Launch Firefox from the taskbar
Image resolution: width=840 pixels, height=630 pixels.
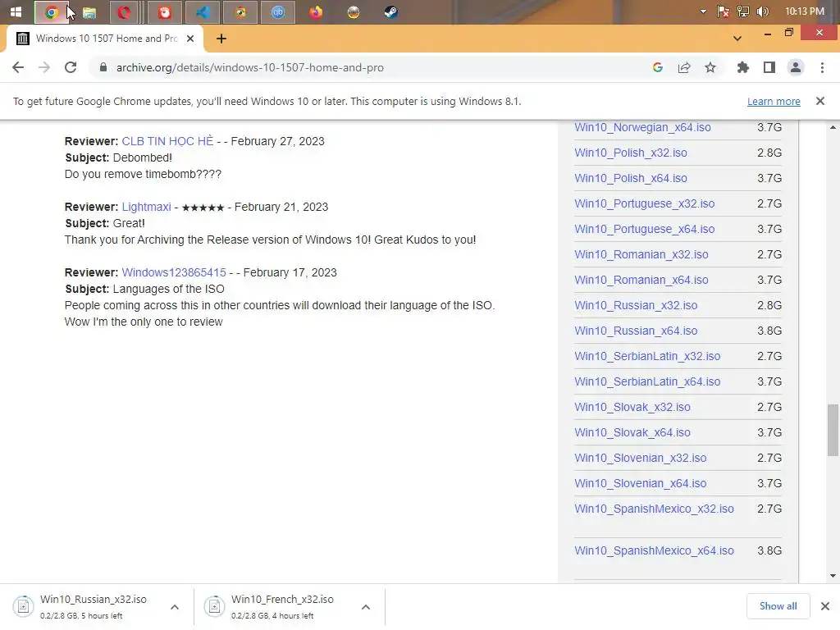pos(316,11)
